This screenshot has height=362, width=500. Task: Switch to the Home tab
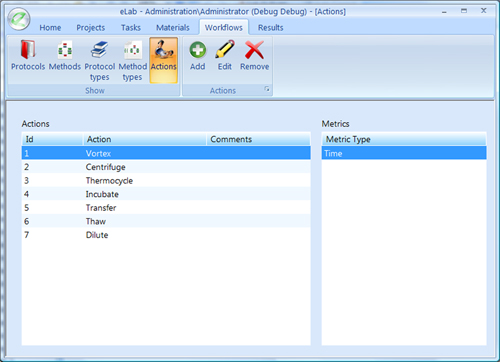click(x=50, y=27)
